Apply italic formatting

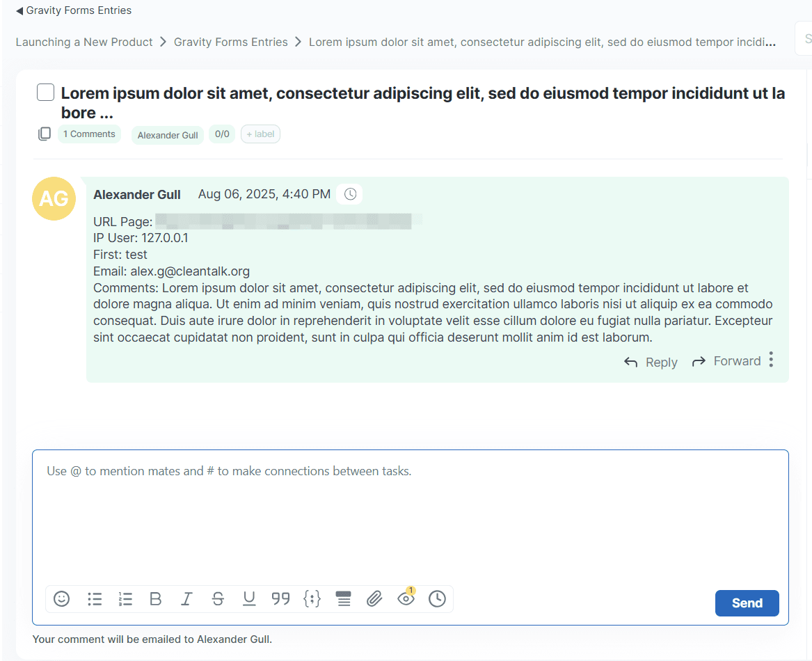tap(186, 598)
